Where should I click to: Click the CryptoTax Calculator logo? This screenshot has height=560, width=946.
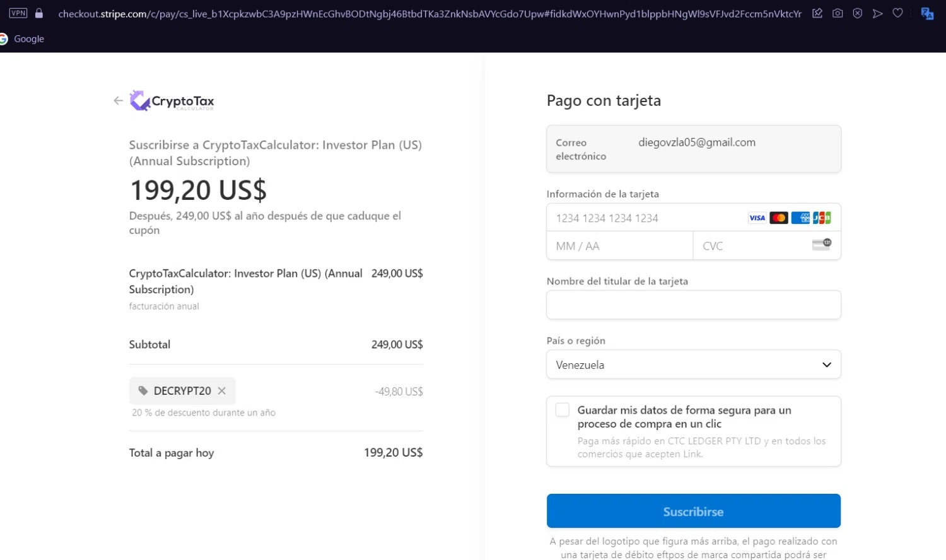(172, 101)
